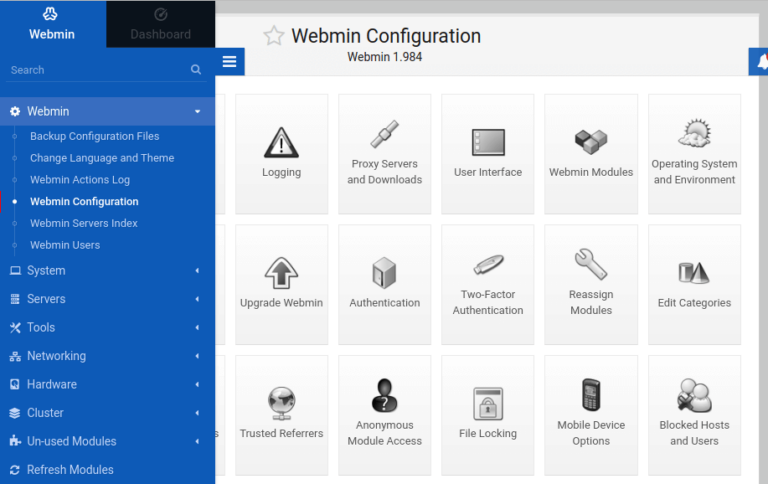This screenshot has height=484, width=768.
Task: Click the Trusted Referrers icon
Action: pyautogui.click(x=281, y=404)
